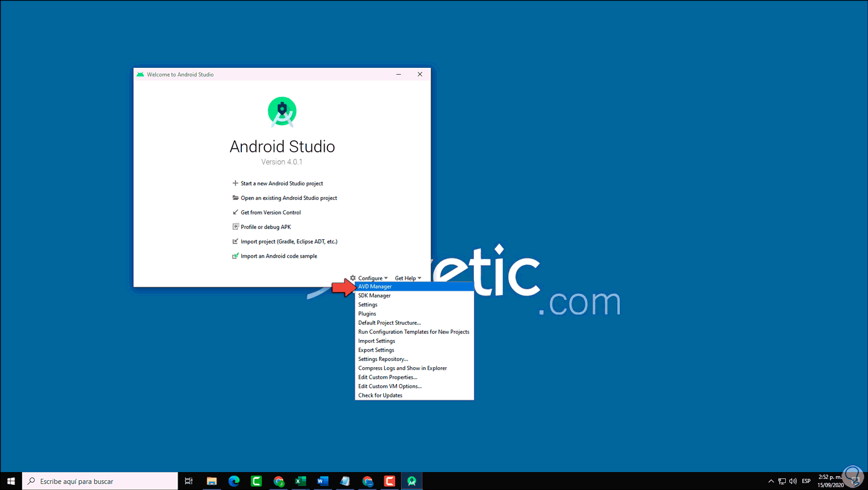
Task: Launch Excel from the taskbar
Action: coord(301,481)
